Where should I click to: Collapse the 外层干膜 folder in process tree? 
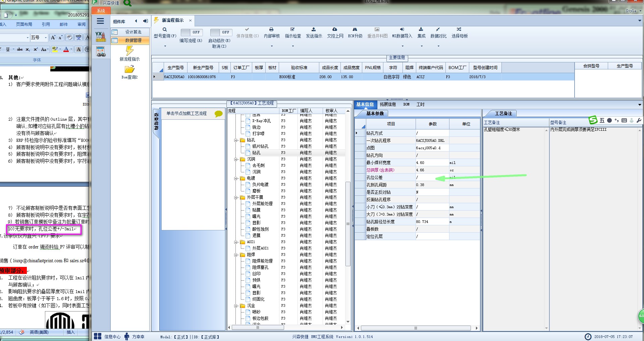pos(236,197)
